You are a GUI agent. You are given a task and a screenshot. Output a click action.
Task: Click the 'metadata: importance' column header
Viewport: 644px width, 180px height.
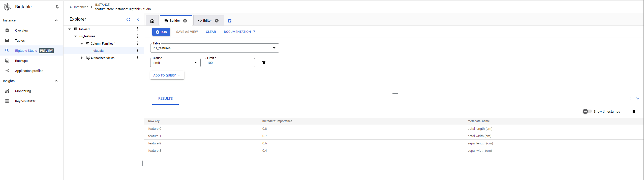(x=277, y=121)
